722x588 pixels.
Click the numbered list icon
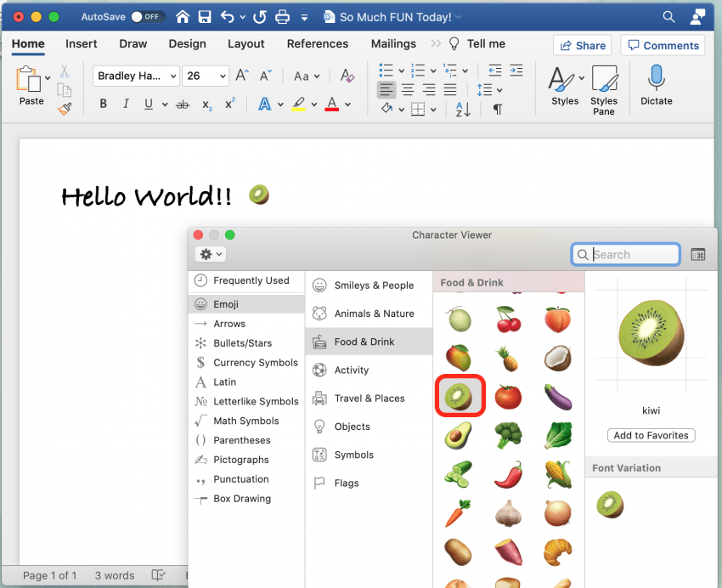click(x=418, y=71)
